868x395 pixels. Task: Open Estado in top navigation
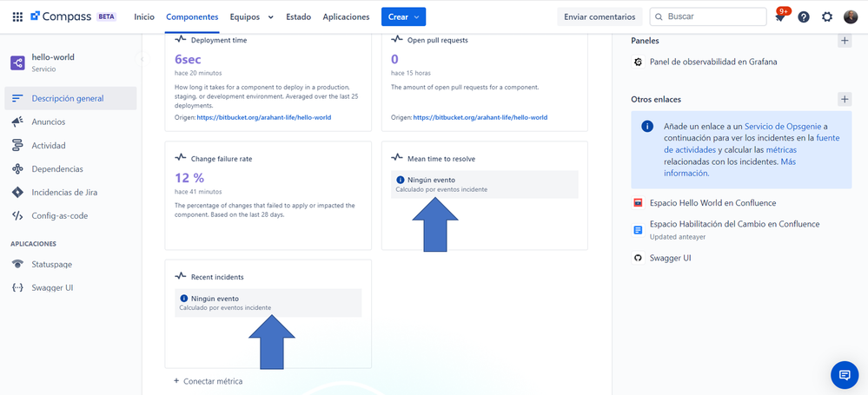click(x=298, y=16)
